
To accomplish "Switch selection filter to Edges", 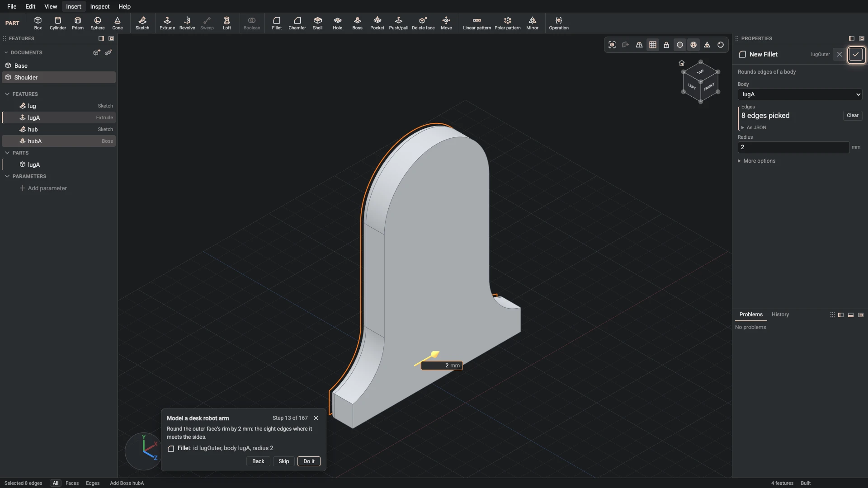I will (93, 483).
